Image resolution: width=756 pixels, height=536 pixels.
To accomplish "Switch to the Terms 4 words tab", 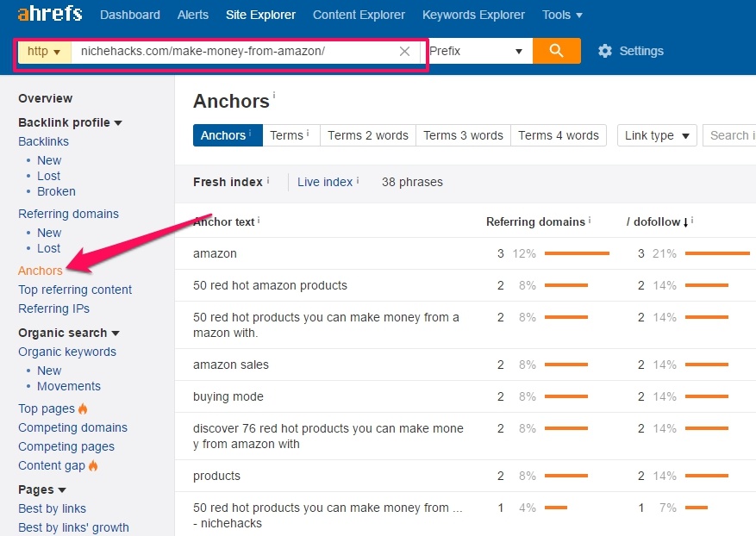I will pyautogui.click(x=559, y=135).
